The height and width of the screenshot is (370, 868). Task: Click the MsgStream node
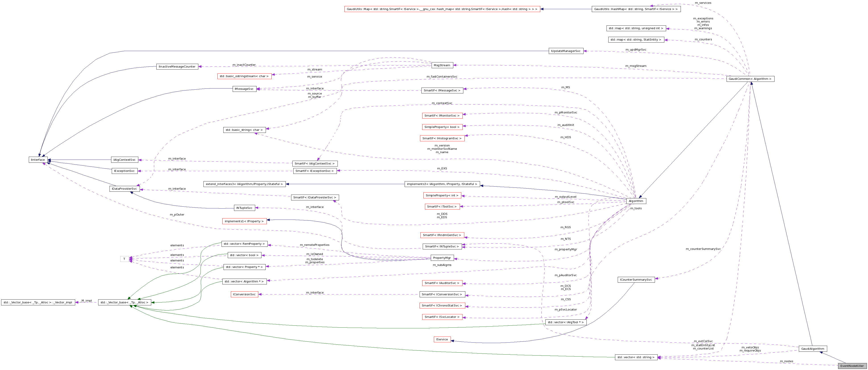pos(442,65)
